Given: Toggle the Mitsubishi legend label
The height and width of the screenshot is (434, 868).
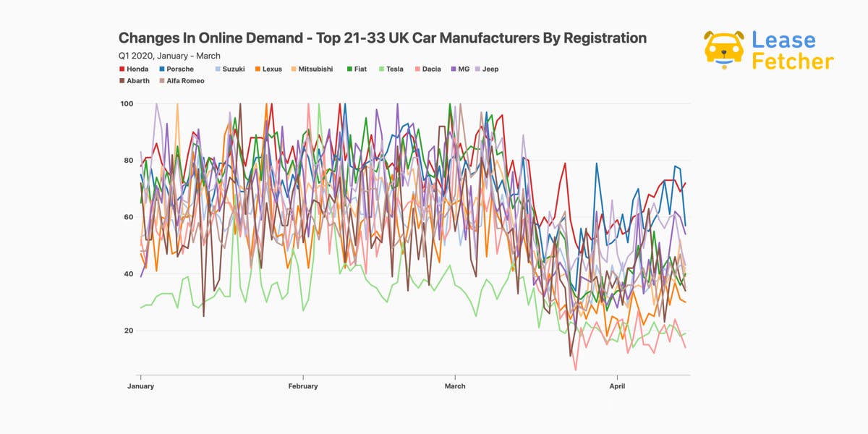Looking at the screenshot, I should (x=316, y=69).
